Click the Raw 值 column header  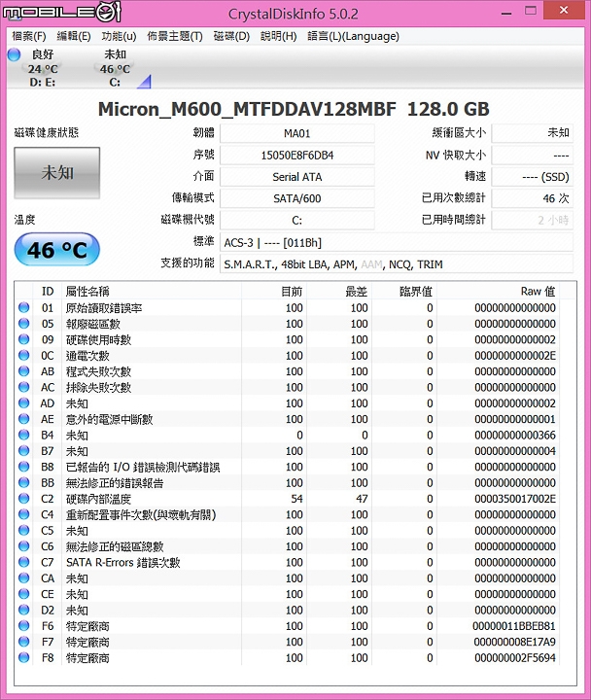coord(499,291)
